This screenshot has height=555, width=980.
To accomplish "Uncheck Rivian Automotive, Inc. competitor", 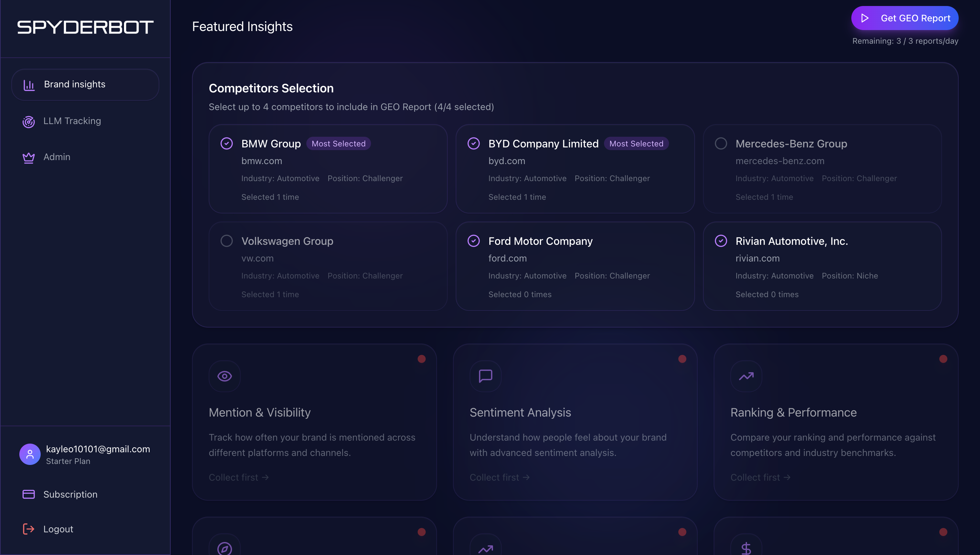I will pyautogui.click(x=721, y=241).
